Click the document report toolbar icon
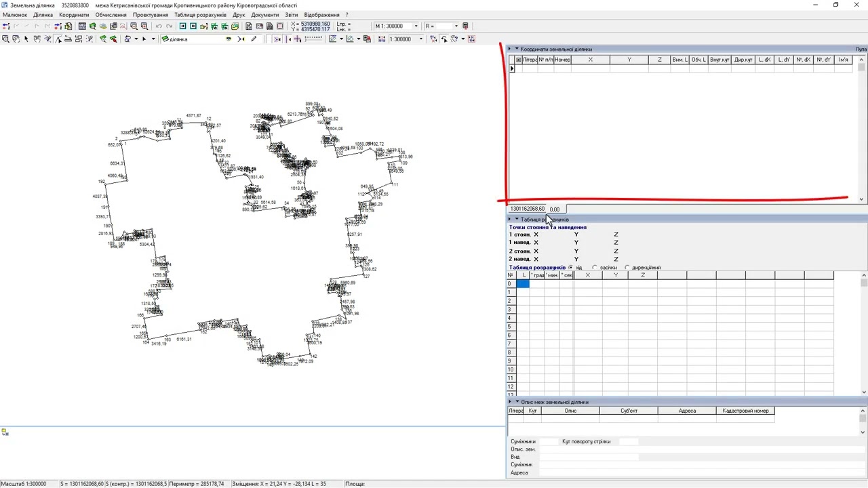868x488 pixels. click(x=249, y=26)
